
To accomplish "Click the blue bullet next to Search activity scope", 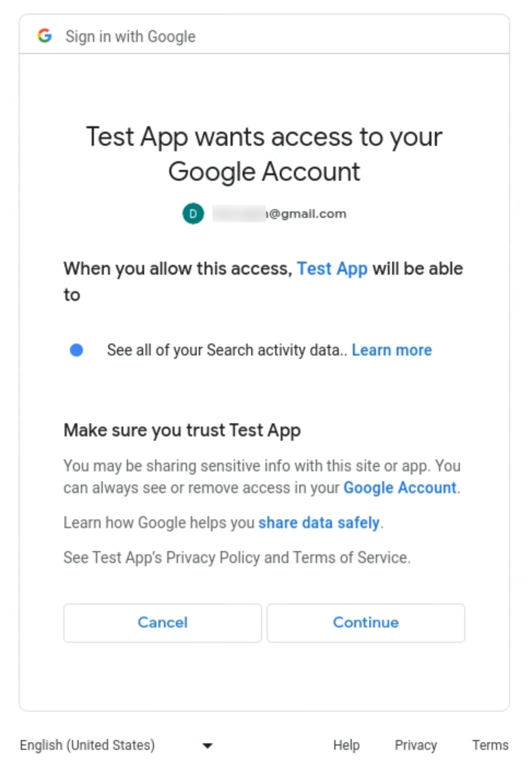I will point(76,350).
